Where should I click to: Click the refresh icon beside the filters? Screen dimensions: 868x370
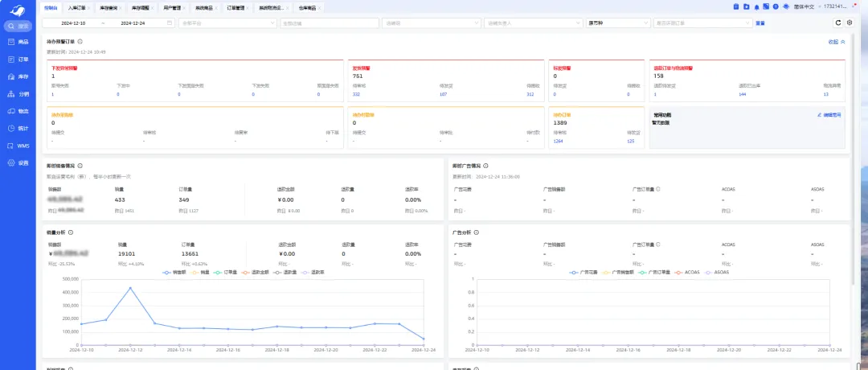[838, 23]
